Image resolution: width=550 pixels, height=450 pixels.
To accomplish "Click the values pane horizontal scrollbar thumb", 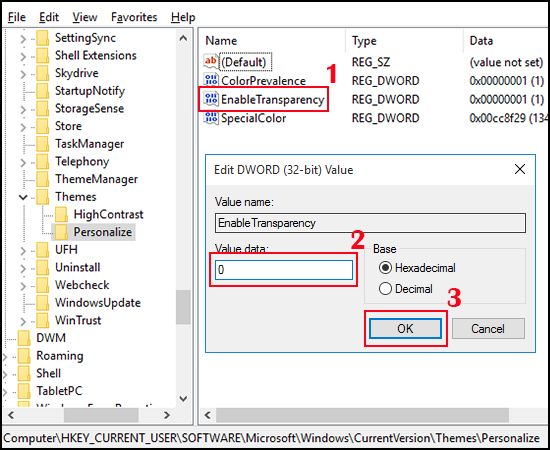I will click(362, 415).
